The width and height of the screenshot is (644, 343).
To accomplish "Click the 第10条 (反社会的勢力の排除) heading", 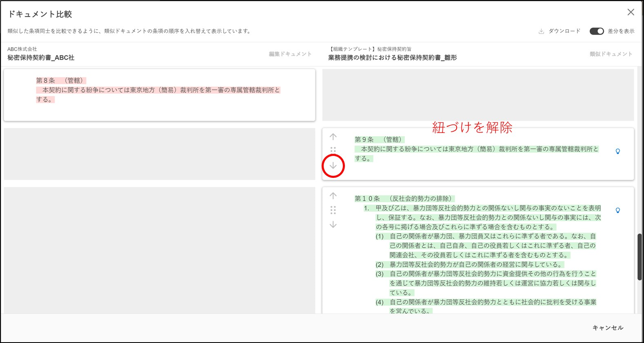I will [404, 199].
